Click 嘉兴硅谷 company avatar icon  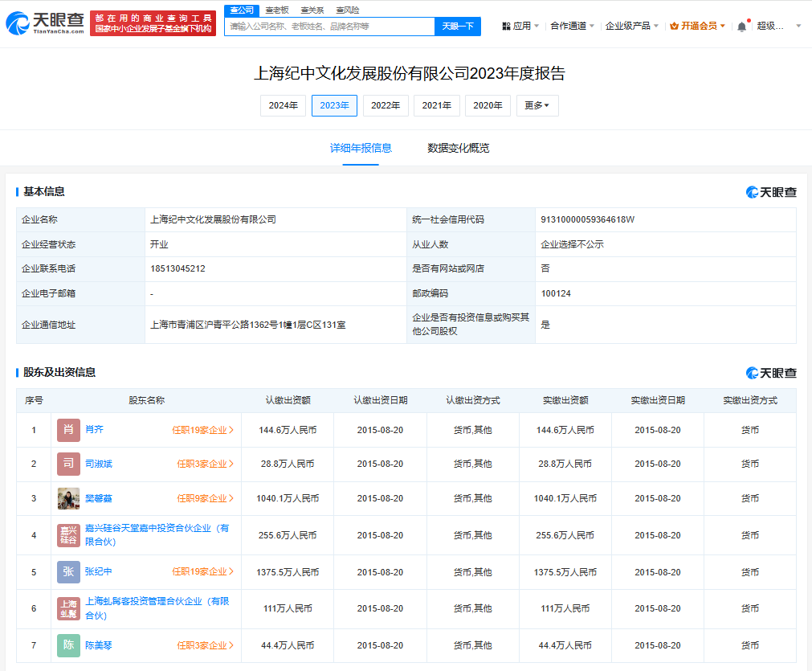point(68,535)
